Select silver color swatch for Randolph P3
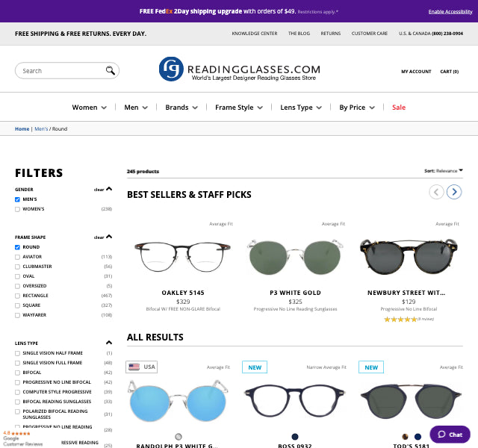 point(179,437)
